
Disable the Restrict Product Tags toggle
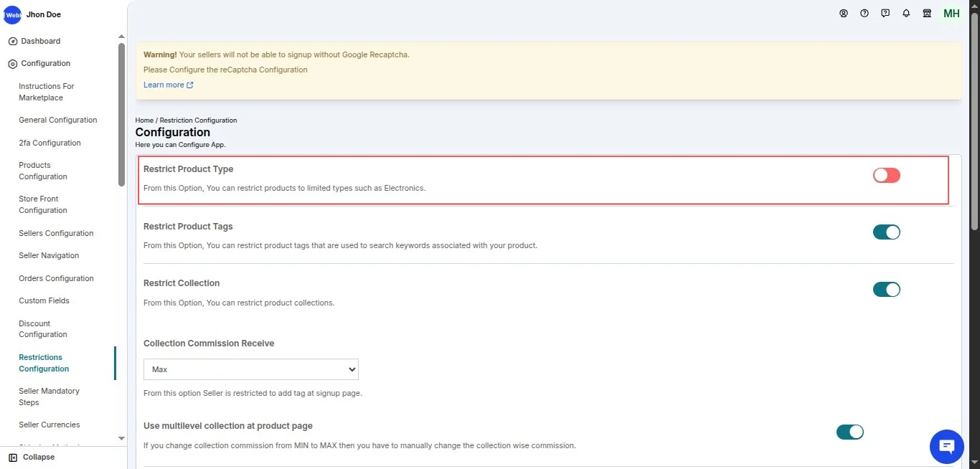(x=886, y=232)
